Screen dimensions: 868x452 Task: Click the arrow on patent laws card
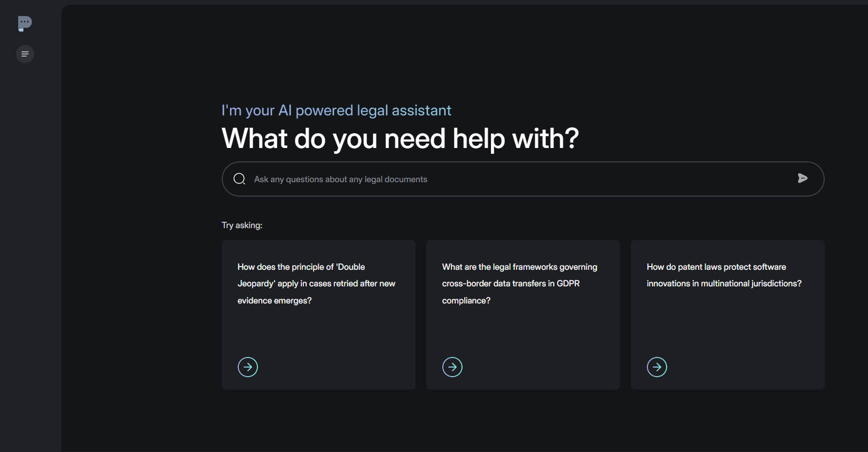point(657,367)
